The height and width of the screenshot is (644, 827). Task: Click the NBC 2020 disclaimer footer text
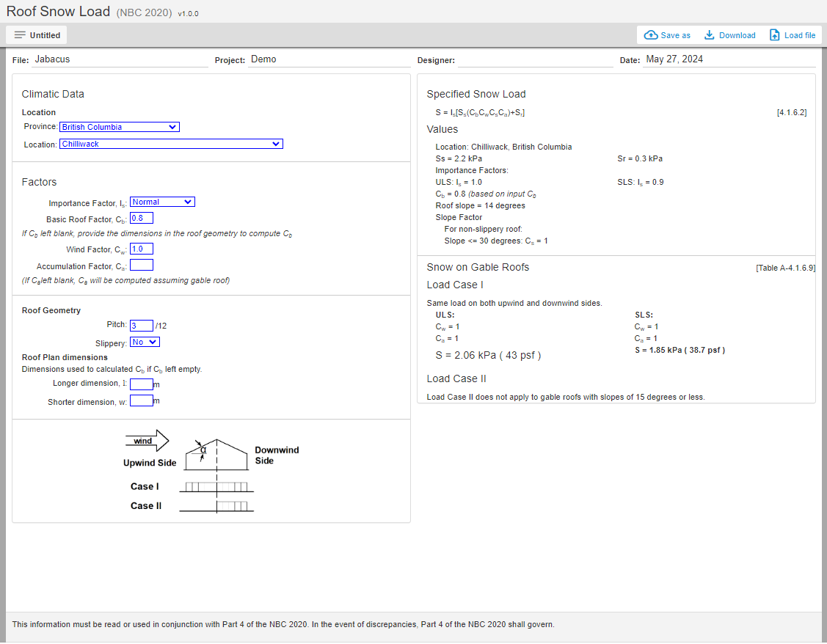(x=283, y=624)
